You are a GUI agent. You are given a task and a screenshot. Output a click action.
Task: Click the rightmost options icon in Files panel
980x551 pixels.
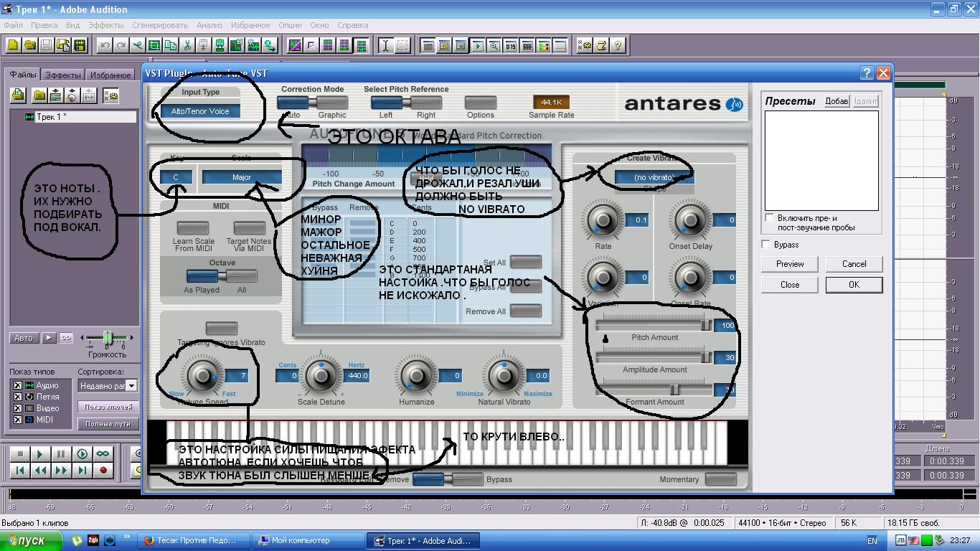point(110,95)
